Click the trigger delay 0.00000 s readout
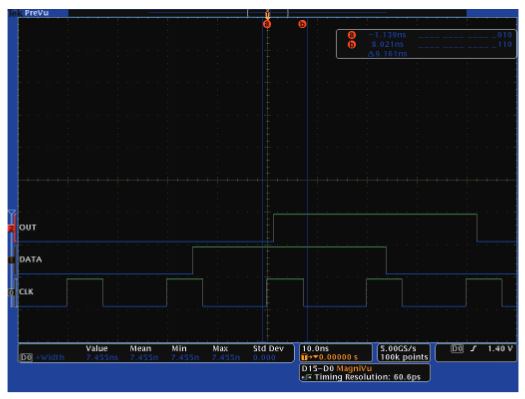Viewport: 525px width, 399px height. click(338, 357)
